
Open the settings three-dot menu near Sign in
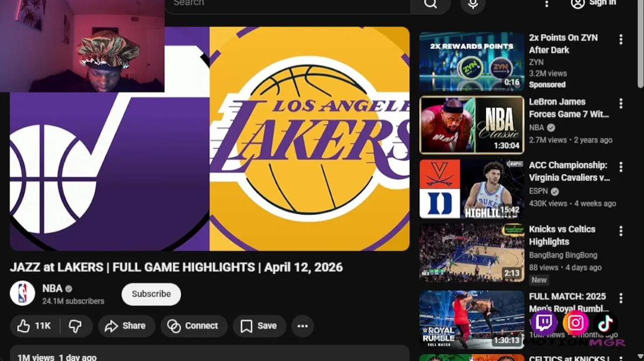pyautogui.click(x=547, y=4)
